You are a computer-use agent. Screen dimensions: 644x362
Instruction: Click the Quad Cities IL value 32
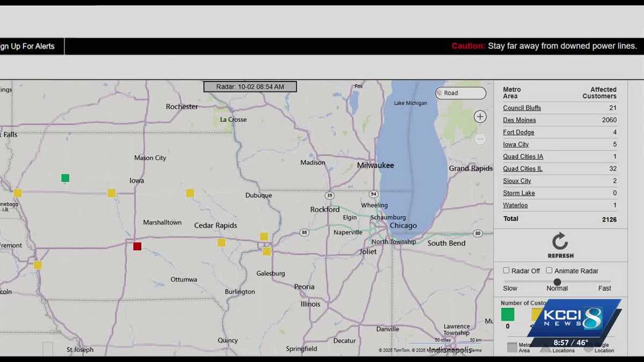tap(613, 168)
